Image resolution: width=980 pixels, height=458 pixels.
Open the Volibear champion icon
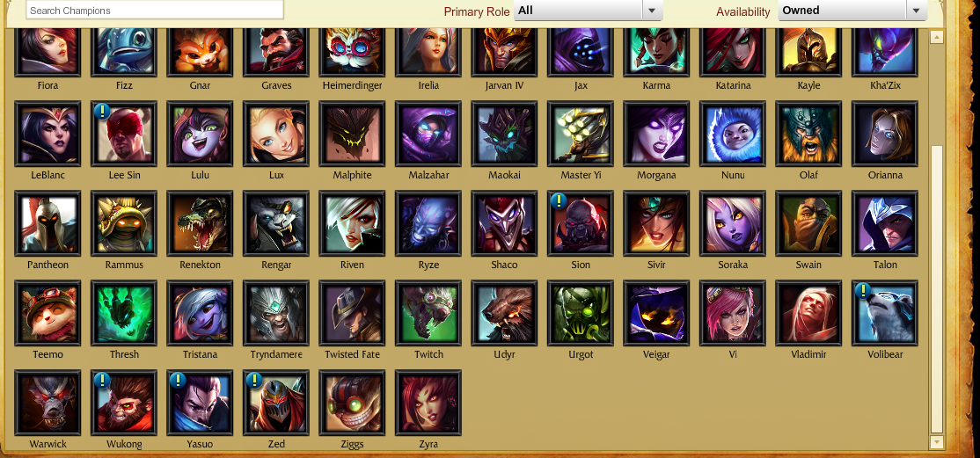click(x=885, y=313)
